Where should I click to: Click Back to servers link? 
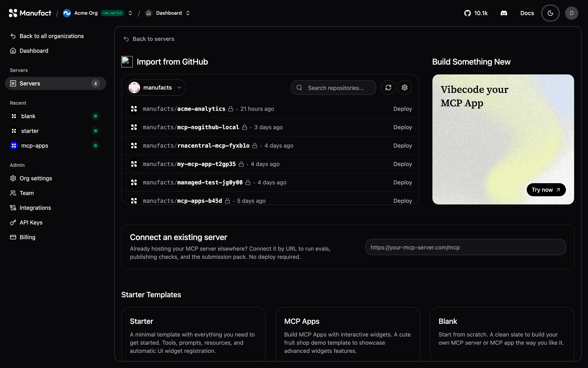(x=149, y=39)
